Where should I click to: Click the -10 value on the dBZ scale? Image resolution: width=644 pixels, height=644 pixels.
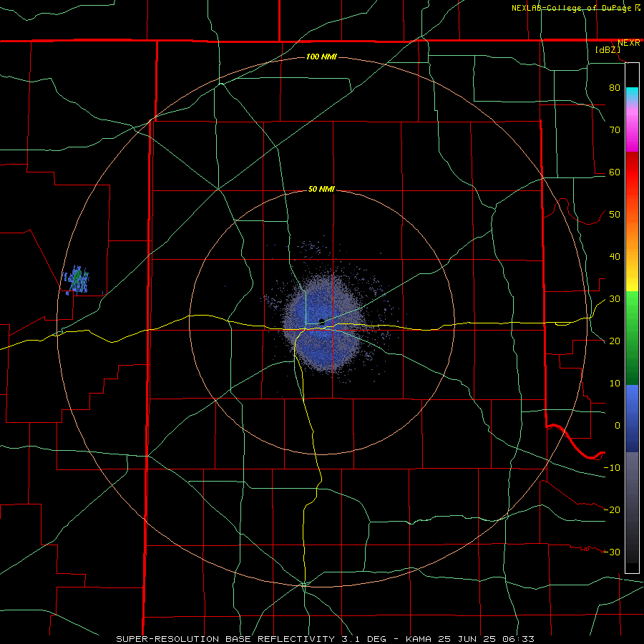coord(612,468)
